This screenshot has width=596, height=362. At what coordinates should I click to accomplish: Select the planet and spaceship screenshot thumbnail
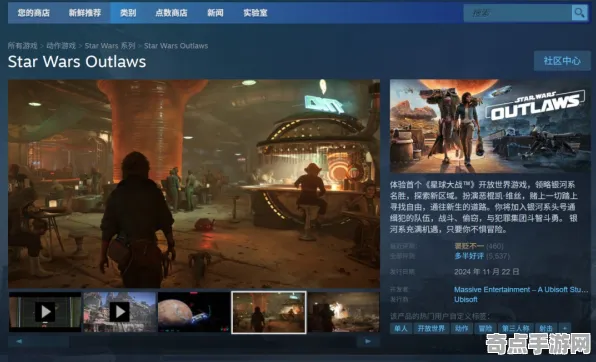[194, 312]
